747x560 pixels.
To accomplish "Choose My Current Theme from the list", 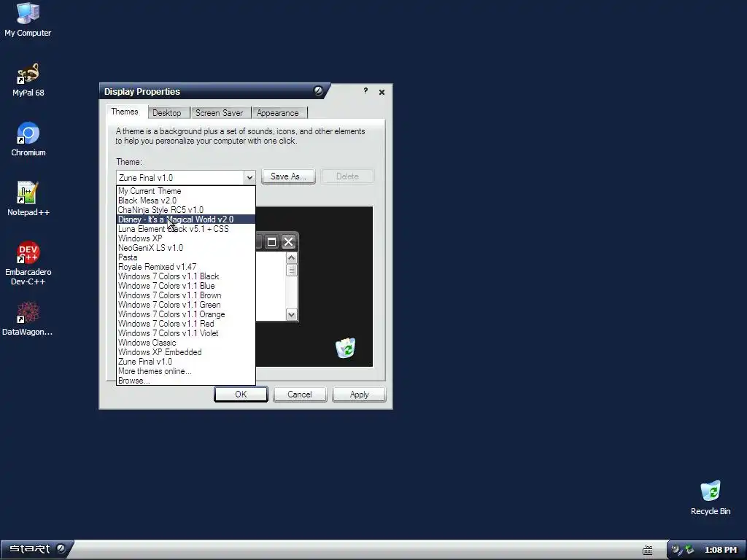I will coord(186,191).
